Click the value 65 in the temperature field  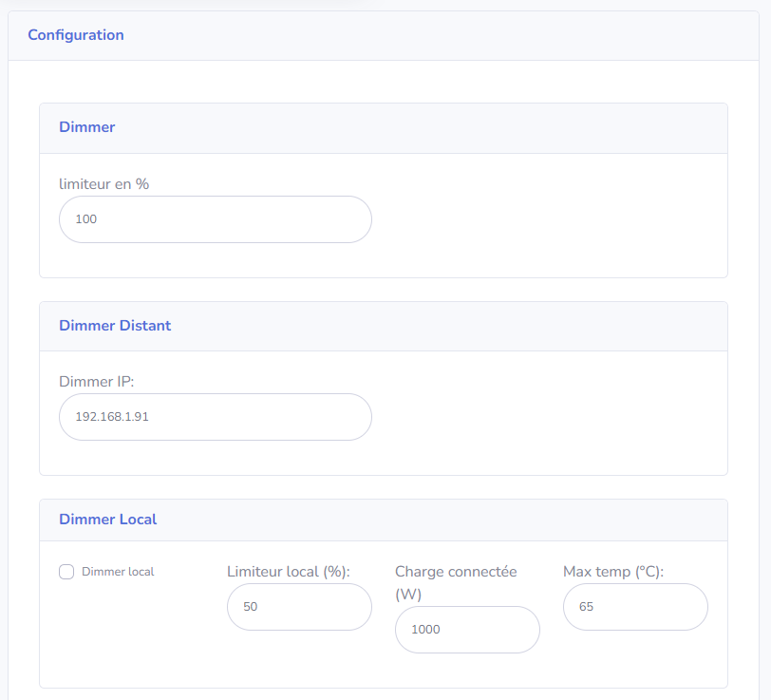point(586,607)
